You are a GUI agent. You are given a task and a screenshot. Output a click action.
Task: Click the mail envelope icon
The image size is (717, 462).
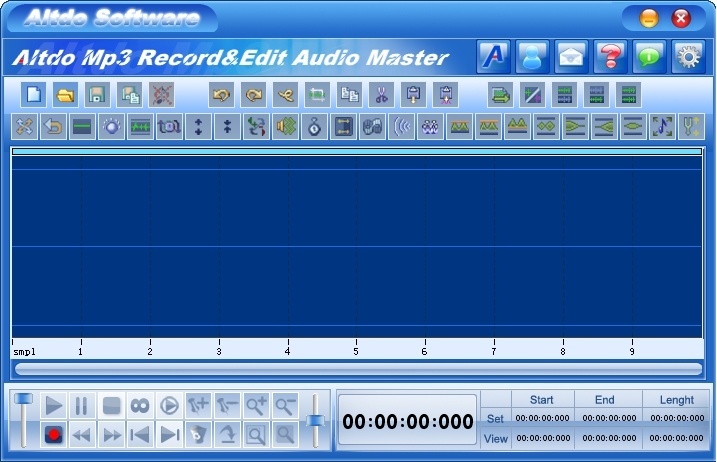571,57
